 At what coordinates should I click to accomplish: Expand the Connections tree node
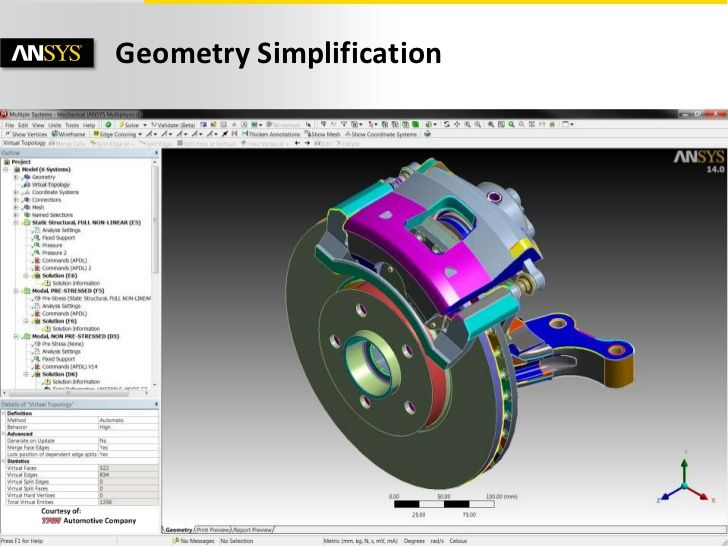click(x=16, y=200)
